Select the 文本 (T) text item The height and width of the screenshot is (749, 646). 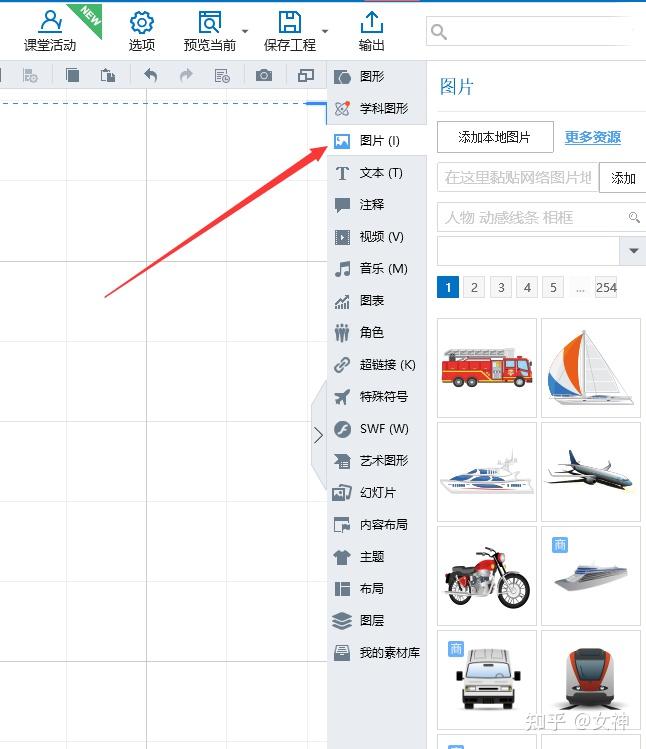point(377,172)
